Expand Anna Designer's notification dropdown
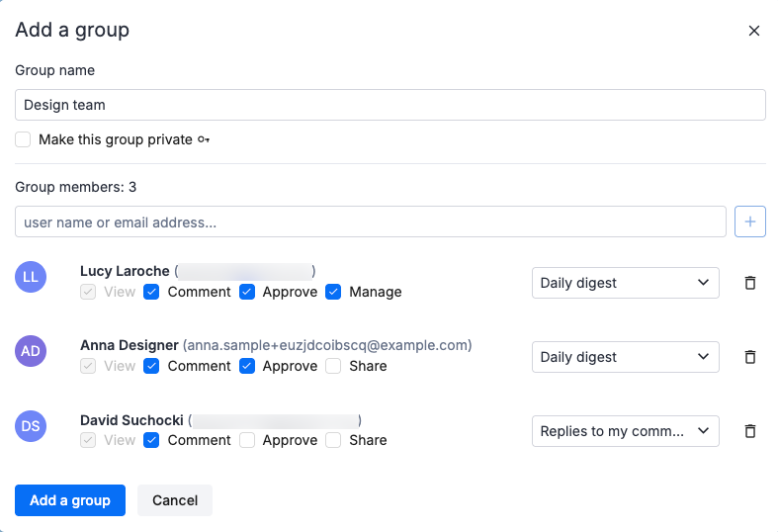Viewport: 778px width, 532px height. (625, 357)
